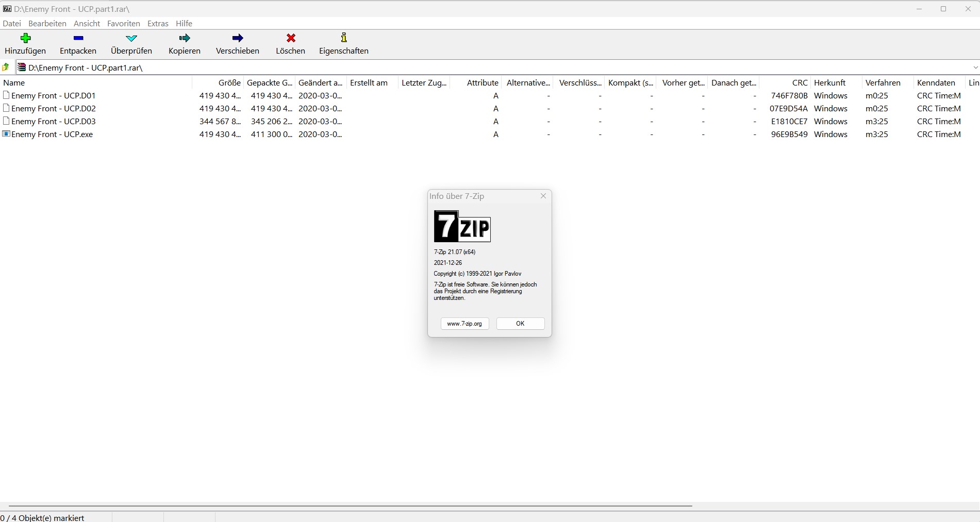Viewport: 980px width, 522px height.
Task: Click the www.7-zip.org button
Action: (464, 324)
